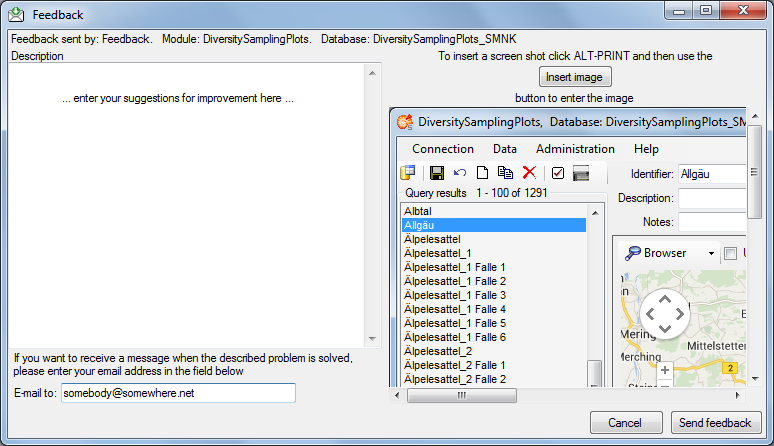Select Älpelesattel_2 Falle 2 entry
774x446 pixels.
pyautogui.click(x=494, y=379)
